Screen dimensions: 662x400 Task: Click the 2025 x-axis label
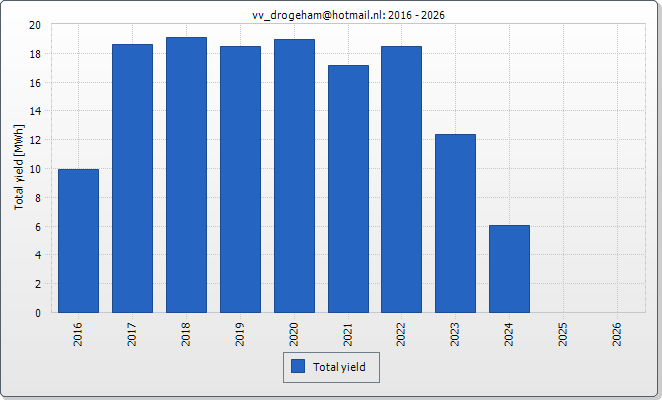(563, 334)
